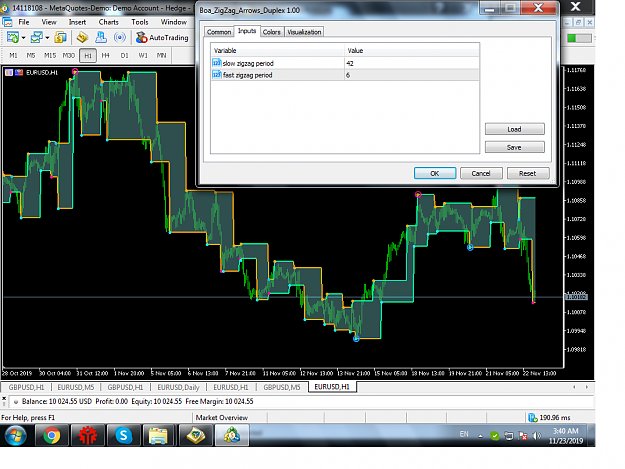Open File Explorer from the taskbar
Screen dimensions: 625x469
coord(159,435)
